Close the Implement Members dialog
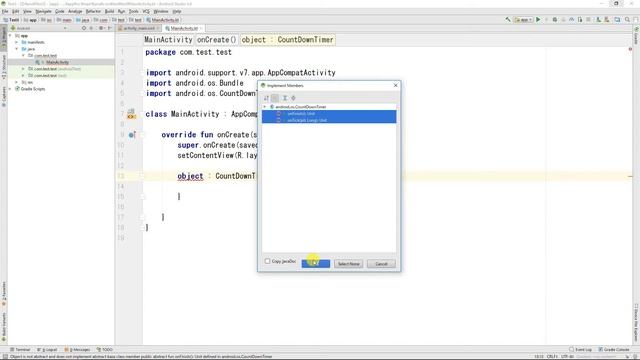This screenshot has height=360, width=640. click(x=395, y=85)
